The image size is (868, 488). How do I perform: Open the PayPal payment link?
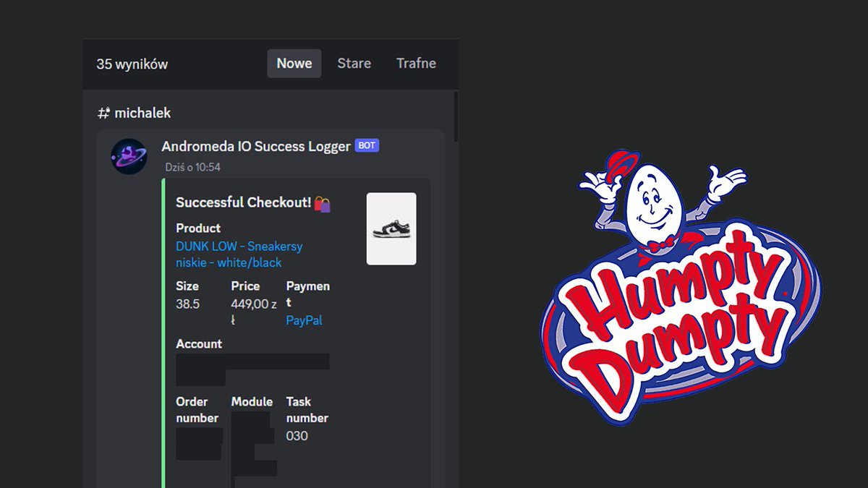click(x=304, y=320)
